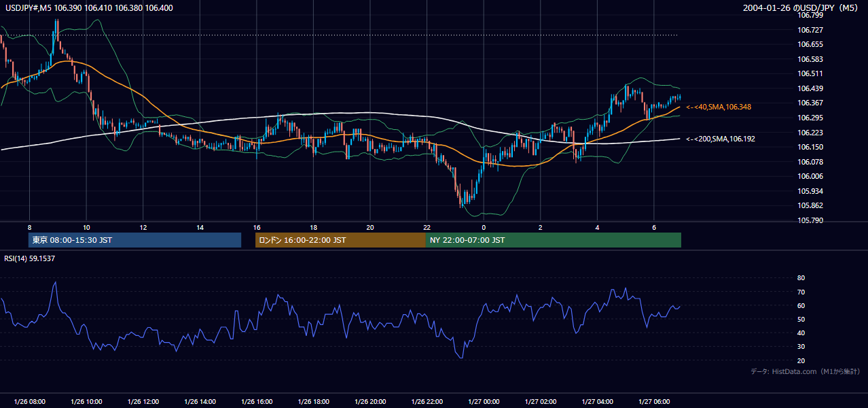
Task: Click the RSI(14) 59.1537 indicator label
Action: (30, 258)
